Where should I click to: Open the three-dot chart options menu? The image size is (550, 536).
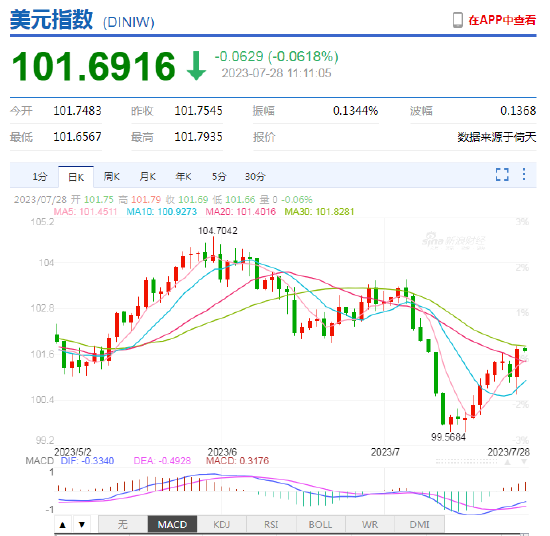pos(524,174)
